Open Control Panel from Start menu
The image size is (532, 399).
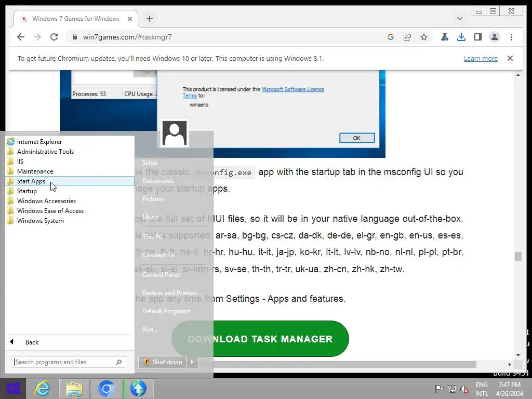click(x=161, y=274)
